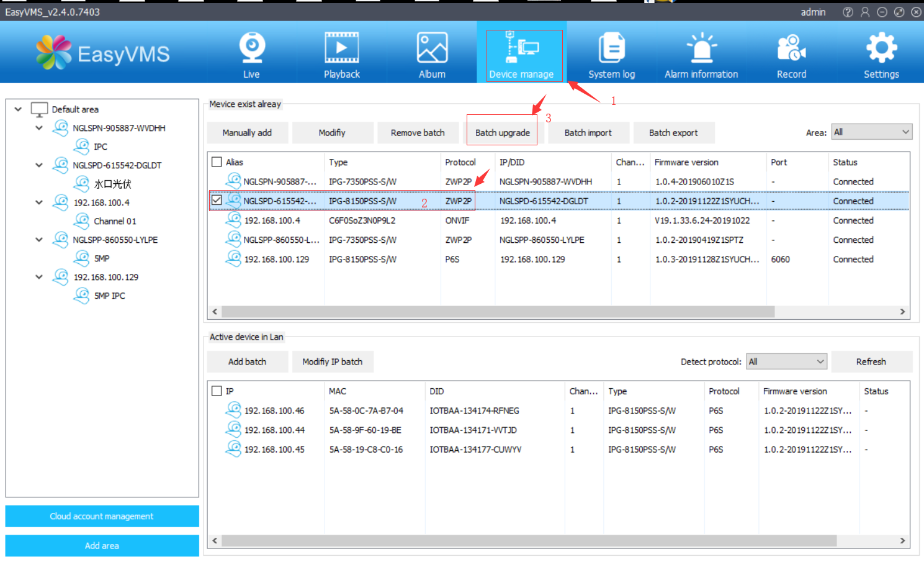Image resolution: width=924 pixels, height=562 pixels.
Task: Select the NGLSPP-860550 row in device table
Action: [x=558, y=240]
